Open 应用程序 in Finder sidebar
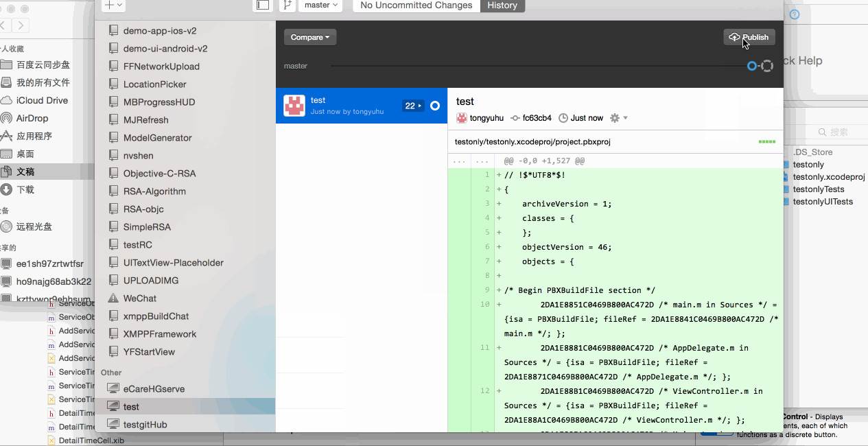 [x=34, y=136]
